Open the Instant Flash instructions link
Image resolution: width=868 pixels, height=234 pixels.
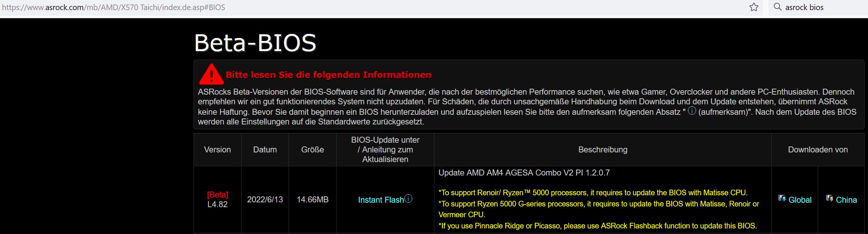[x=381, y=200]
